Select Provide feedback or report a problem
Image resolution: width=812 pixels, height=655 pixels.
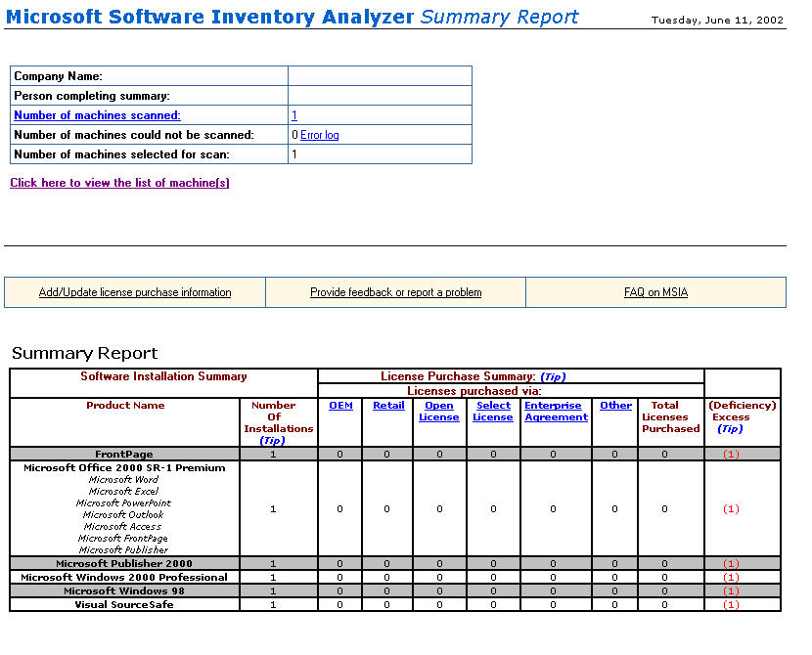tap(395, 292)
